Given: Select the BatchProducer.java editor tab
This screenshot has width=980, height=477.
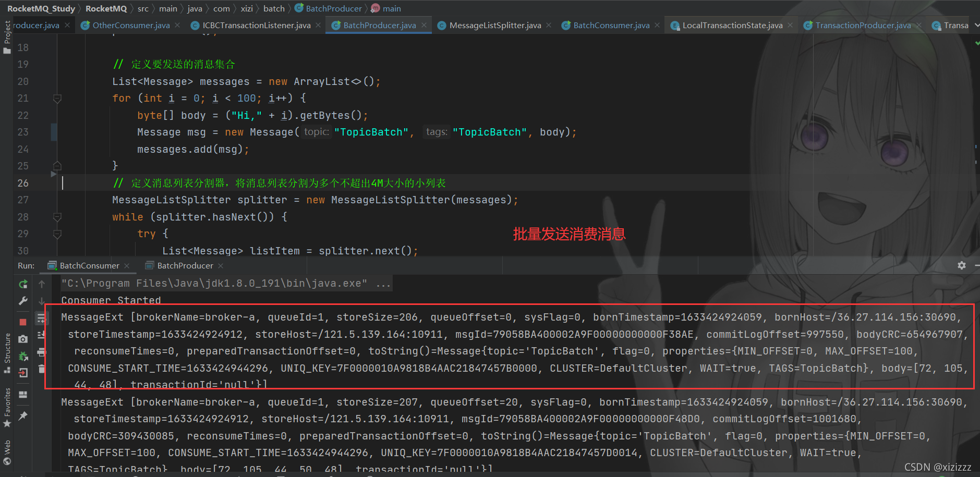Looking at the screenshot, I should pyautogui.click(x=380, y=25).
